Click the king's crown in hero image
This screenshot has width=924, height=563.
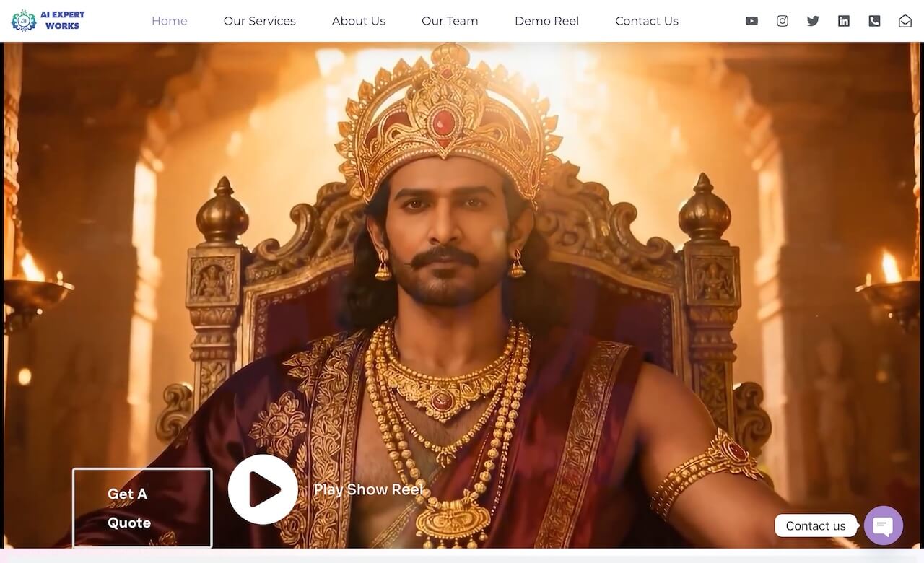(x=449, y=123)
